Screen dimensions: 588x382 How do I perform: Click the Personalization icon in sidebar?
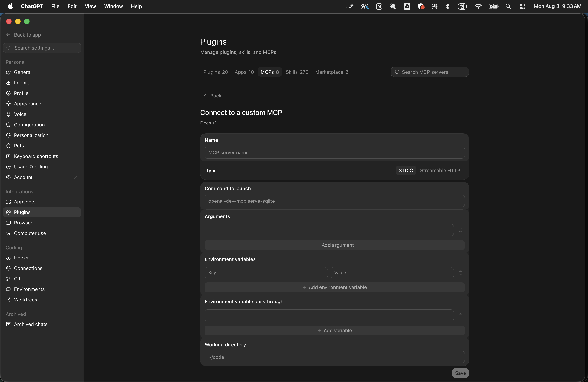(x=8, y=135)
